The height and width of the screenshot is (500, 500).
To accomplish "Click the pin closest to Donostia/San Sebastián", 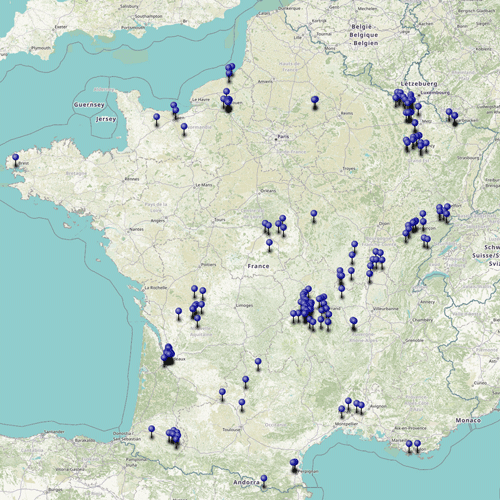I will point(152,429).
